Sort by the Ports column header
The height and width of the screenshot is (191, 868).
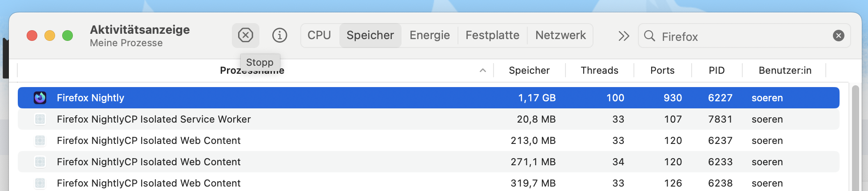tap(662, 71)
